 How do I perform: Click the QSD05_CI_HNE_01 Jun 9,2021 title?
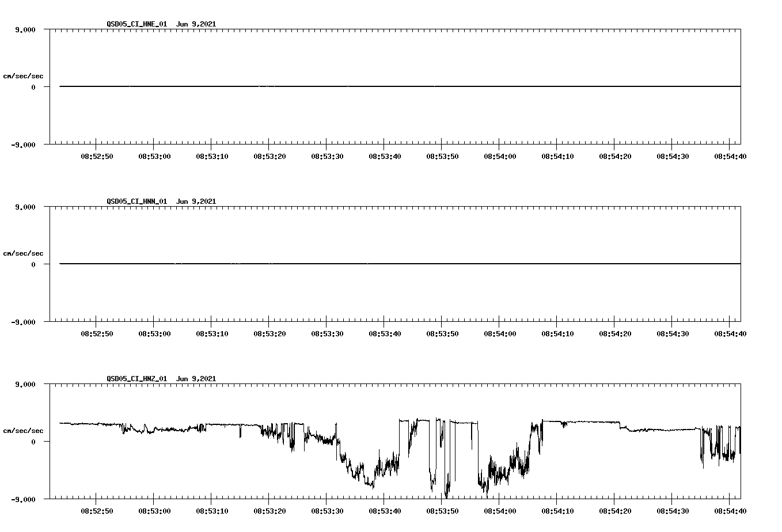click(161, 24)
